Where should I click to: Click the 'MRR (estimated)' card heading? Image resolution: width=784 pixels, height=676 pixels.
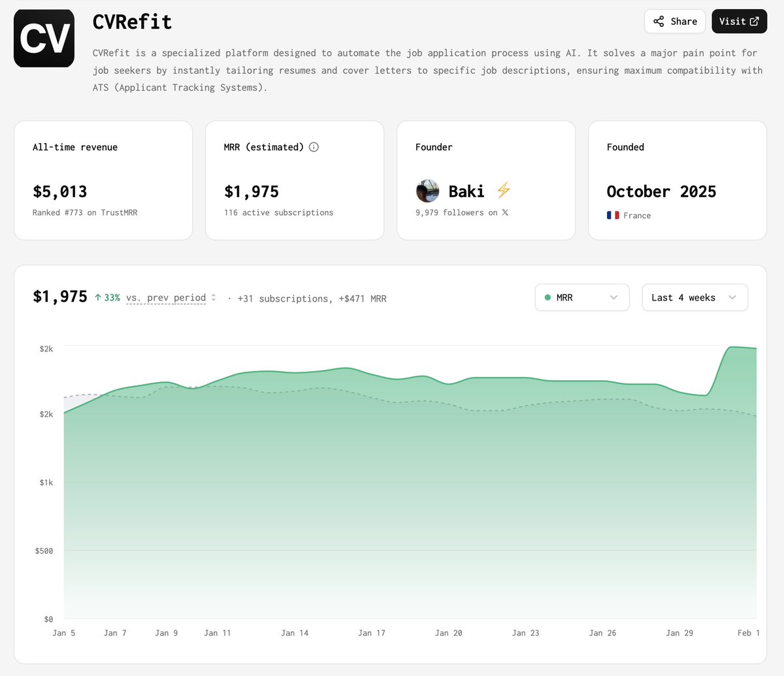[x=264, y=147]
